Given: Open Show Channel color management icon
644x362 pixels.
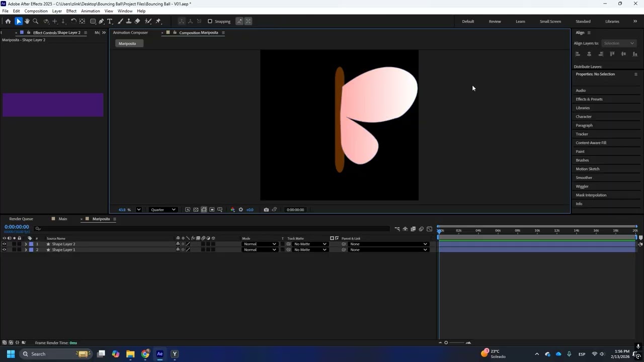Looking at the screenshot, I should [232, 210].
